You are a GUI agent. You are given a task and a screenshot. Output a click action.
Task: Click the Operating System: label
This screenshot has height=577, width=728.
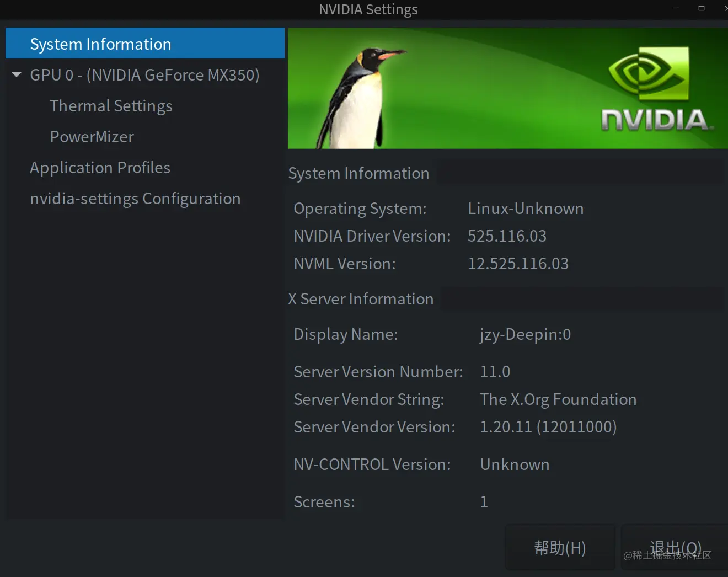pyautogui.click(x=360, y=209)
